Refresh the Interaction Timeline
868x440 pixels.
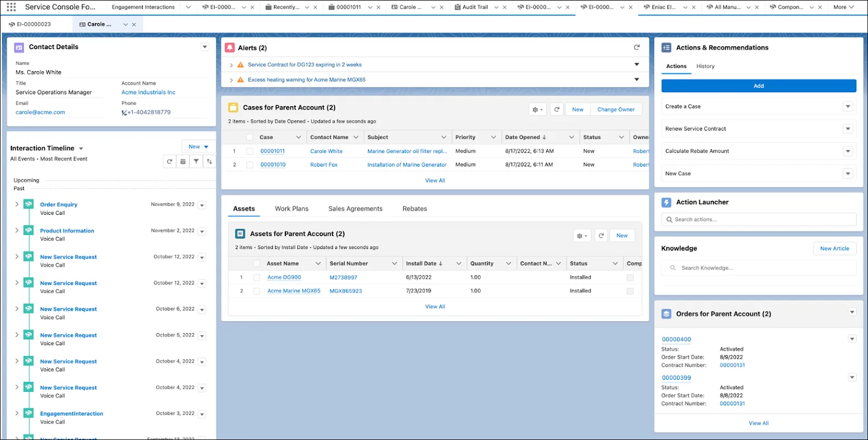pos(170,162)
